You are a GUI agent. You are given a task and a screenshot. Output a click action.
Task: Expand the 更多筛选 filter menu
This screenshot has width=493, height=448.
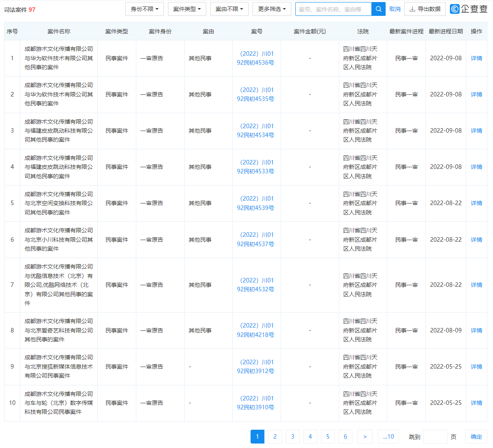[x=271, y=9]
